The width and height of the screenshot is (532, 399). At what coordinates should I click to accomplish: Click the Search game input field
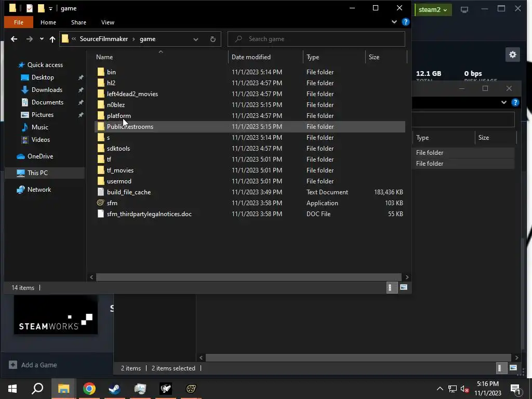pos(316,39)
